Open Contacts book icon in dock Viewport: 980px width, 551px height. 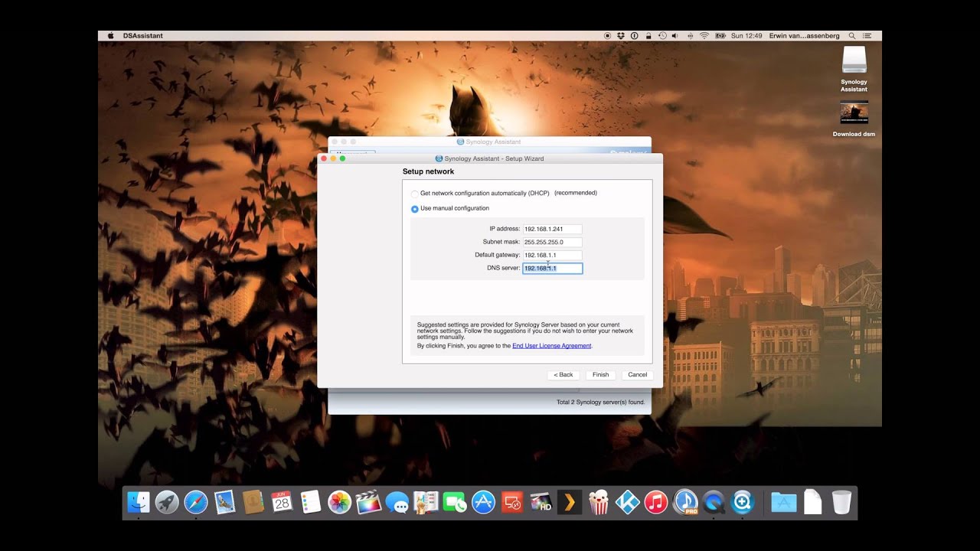(x=253, y=502)
